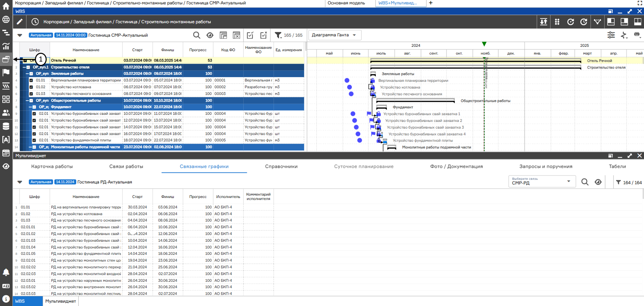Click the pencil edit icon in WBS toolbar

(20, 22)
